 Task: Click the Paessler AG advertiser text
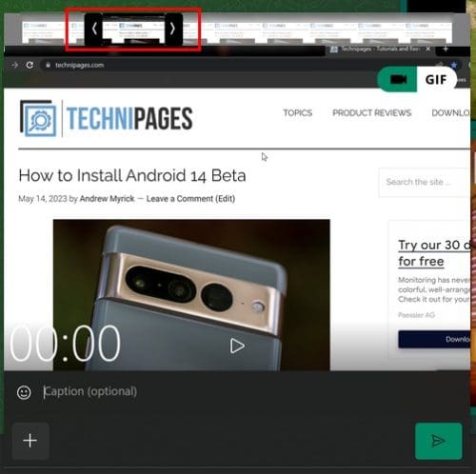click(x=416, y=315)
